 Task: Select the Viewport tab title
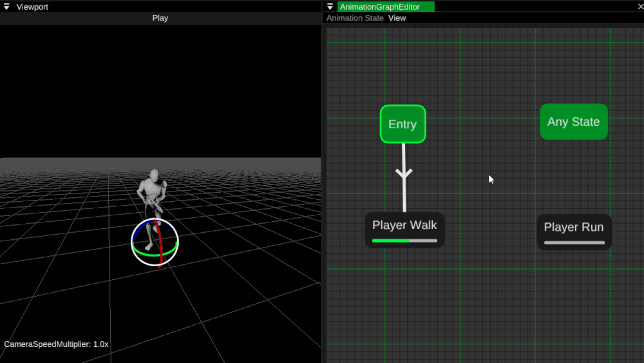[x=32, y=6]
